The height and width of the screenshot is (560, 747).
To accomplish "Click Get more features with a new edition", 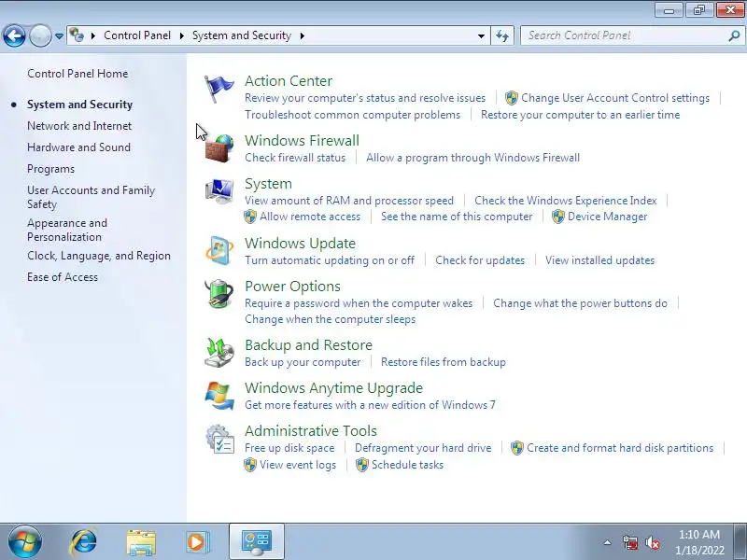I will click(x=370, y=405).
